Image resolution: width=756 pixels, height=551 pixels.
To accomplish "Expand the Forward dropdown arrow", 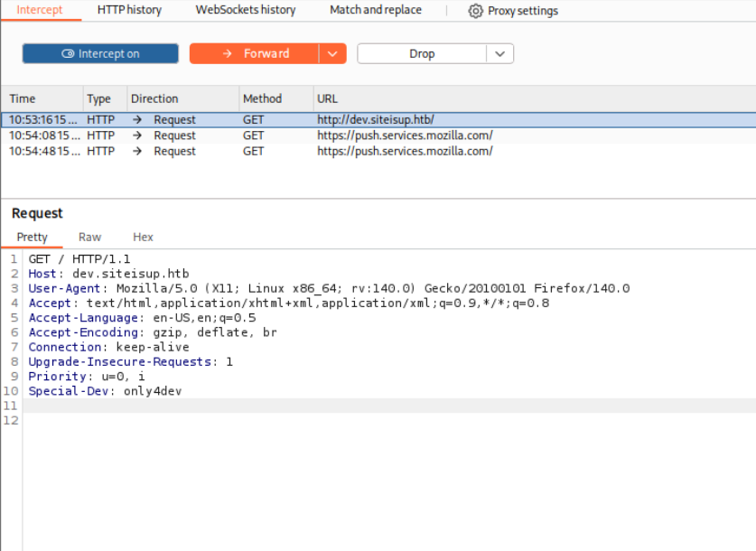I will [x=332, y=54].
